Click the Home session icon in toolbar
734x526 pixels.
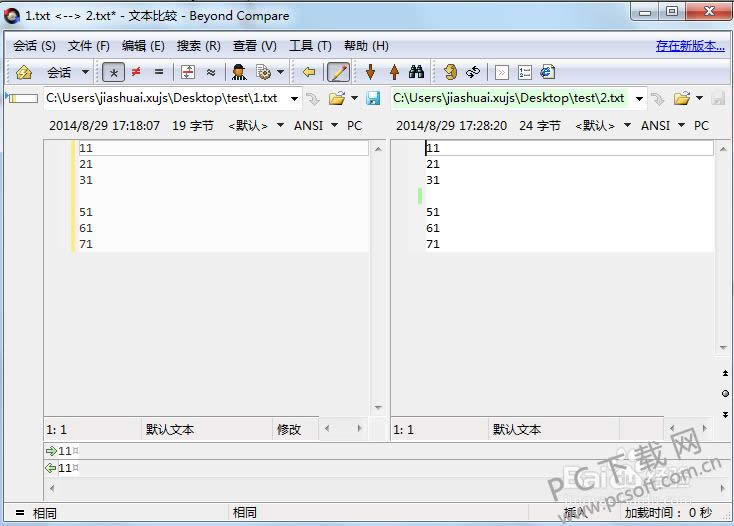tap(24, 72)
